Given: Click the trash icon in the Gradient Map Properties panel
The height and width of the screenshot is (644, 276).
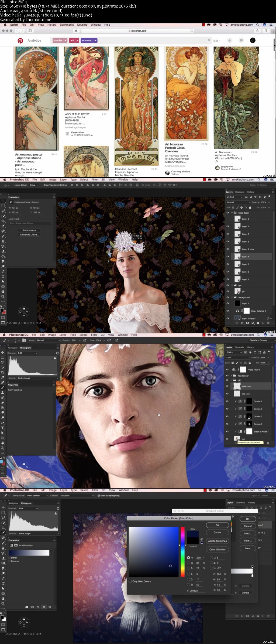Looking at the screenshot, I should point(50,607).
